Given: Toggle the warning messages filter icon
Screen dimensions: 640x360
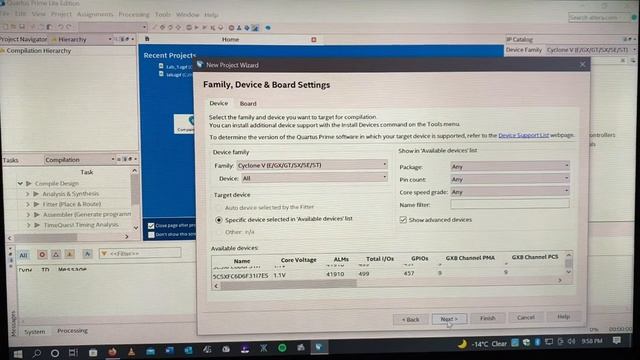Looking at the screenshot, I should click(x=70, y=254).
